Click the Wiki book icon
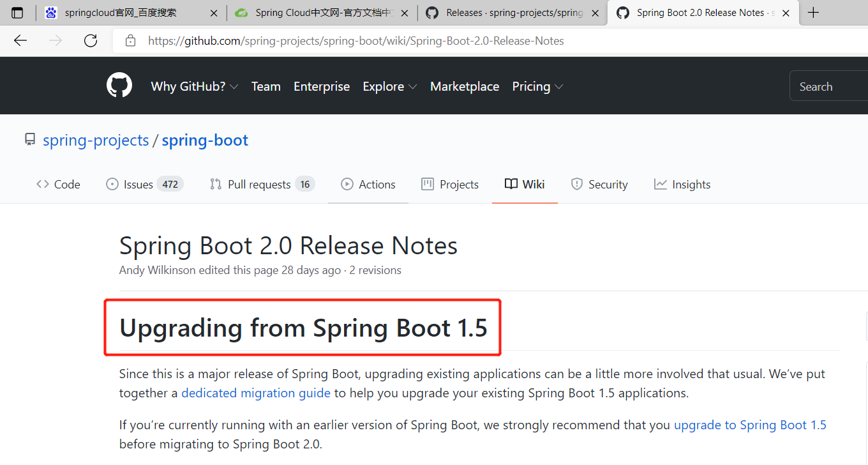 (x=511, y=184)
